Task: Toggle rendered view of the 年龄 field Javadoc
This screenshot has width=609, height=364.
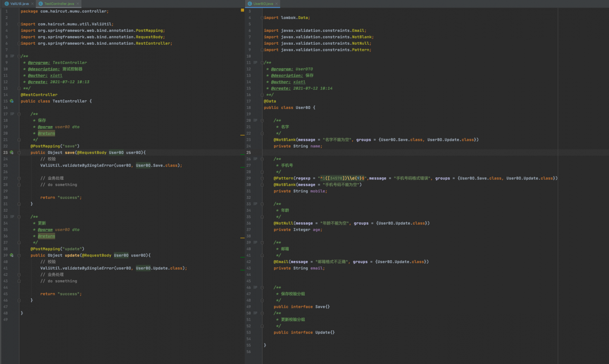Action: click(255, 204)
